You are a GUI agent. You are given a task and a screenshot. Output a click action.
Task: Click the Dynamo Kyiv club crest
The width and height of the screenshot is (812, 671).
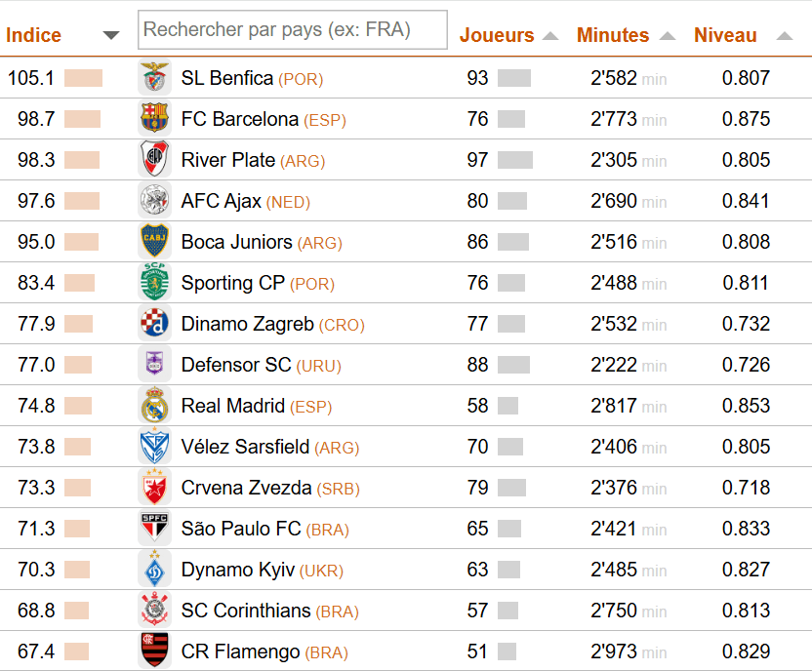(154, 570)
